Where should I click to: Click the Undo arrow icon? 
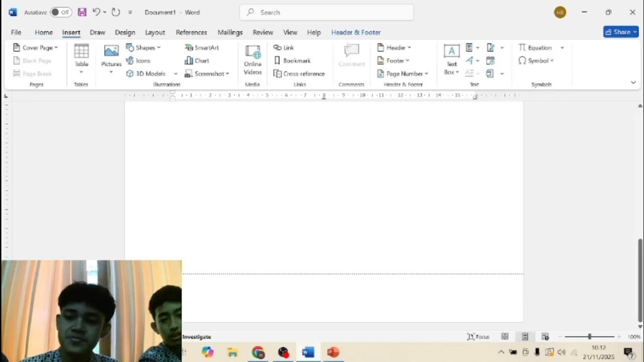click(96, 12)
